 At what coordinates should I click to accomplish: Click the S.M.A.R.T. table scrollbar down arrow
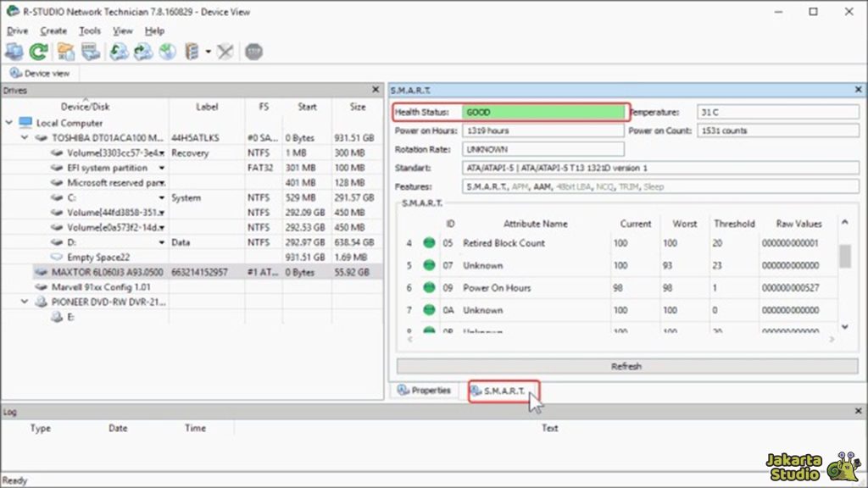pos(843,326)
